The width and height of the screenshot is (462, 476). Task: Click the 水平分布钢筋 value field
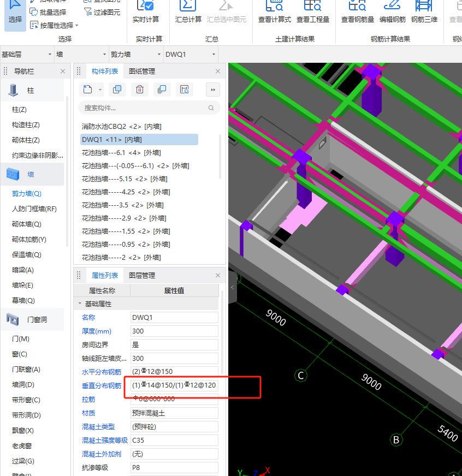[174, 372]
